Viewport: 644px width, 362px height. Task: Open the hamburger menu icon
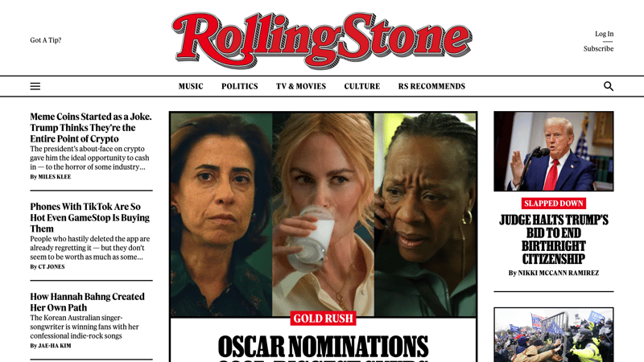click(35, 86)
